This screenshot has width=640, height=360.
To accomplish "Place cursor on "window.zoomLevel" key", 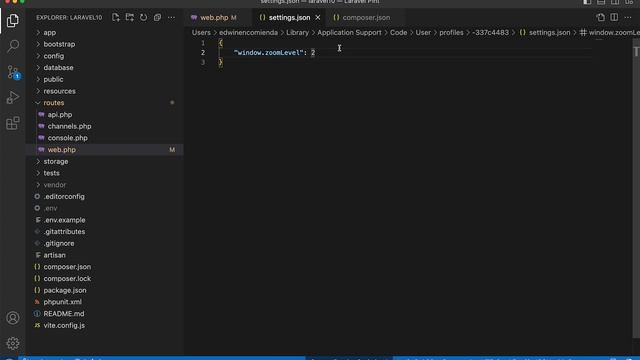I will pyautogui.click(x=268, y=53).
